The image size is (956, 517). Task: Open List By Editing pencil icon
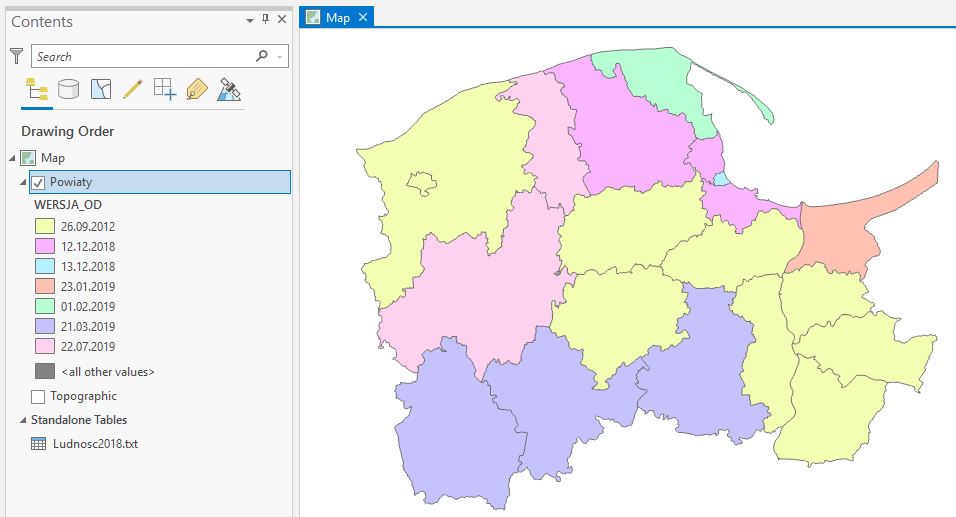click(x=132, y=90)
